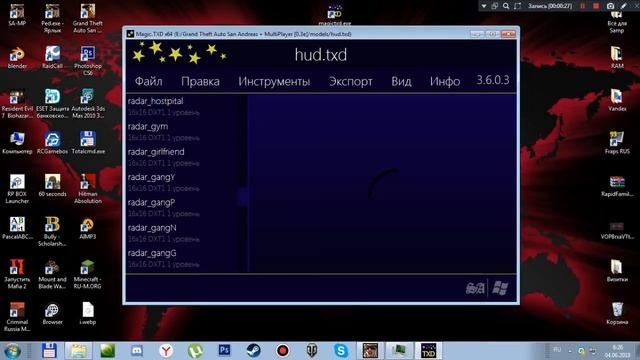Stop the screen recording

(596, 6)
